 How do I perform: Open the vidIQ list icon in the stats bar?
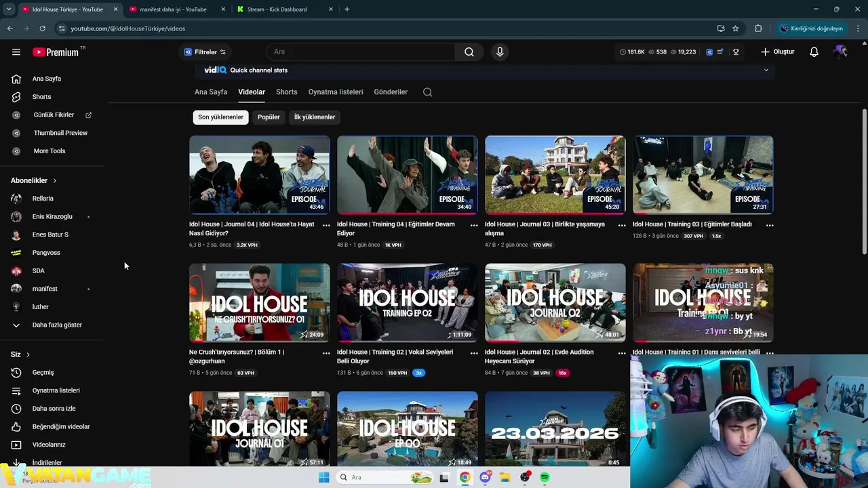(720, 52)
